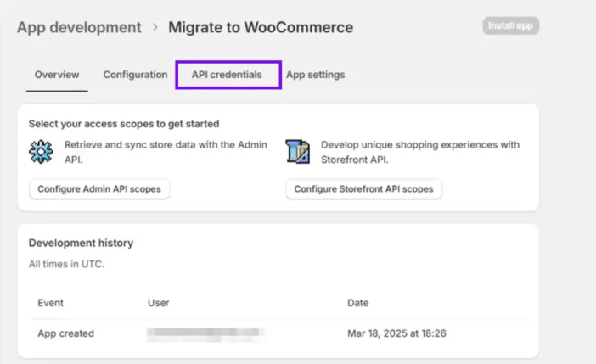Click the Mar 18, 2025 date entry
The image size is (596, 364).
396,333
